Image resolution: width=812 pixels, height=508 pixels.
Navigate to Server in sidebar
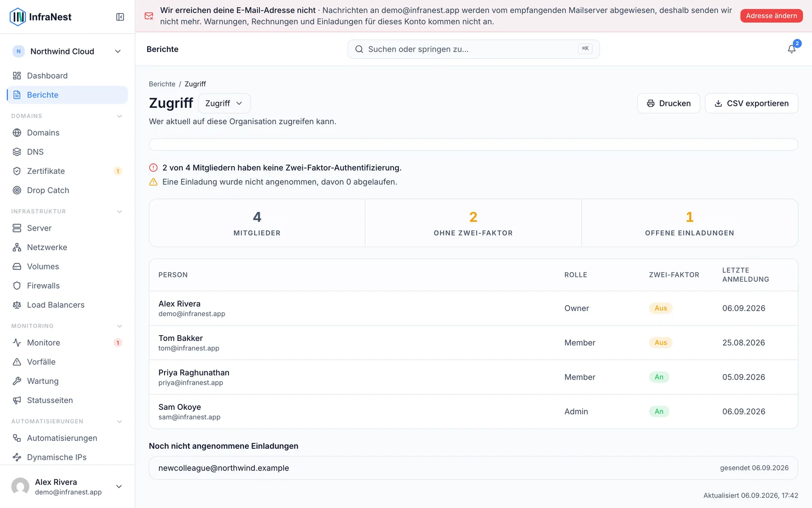tap(67, 228)
